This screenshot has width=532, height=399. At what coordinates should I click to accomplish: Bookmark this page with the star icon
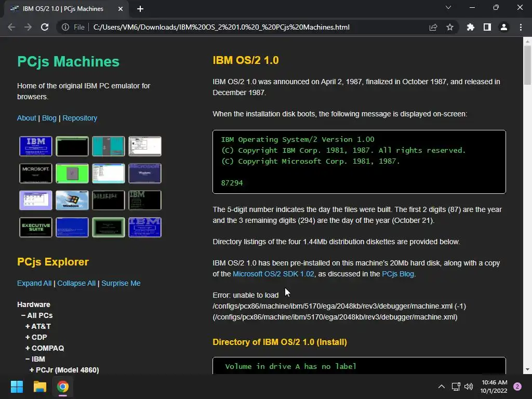point(450,27)
